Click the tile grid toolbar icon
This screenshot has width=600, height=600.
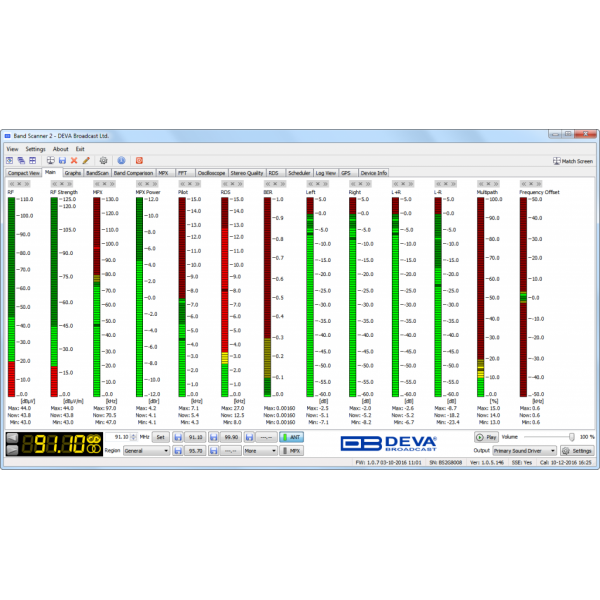coord(33,160)
